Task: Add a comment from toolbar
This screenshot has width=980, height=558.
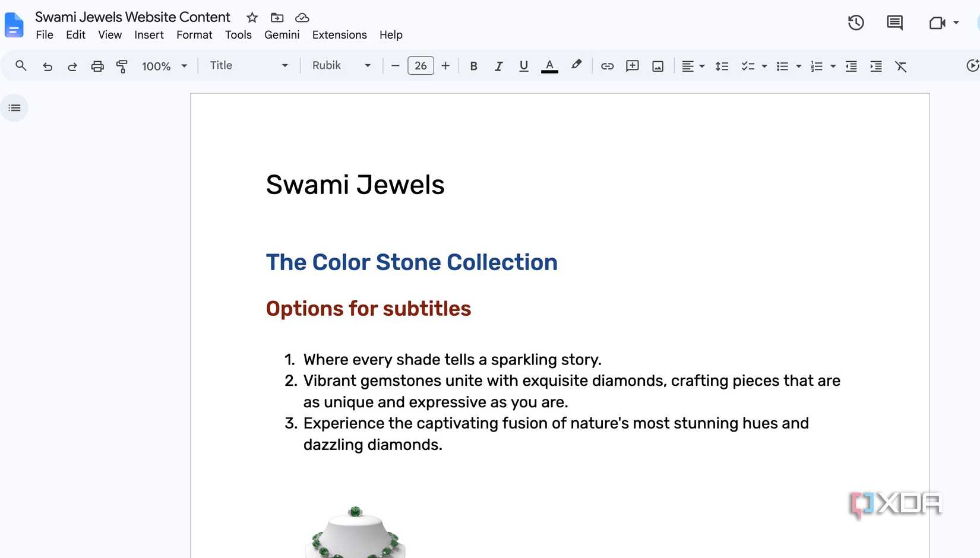Action: (633, 66)
